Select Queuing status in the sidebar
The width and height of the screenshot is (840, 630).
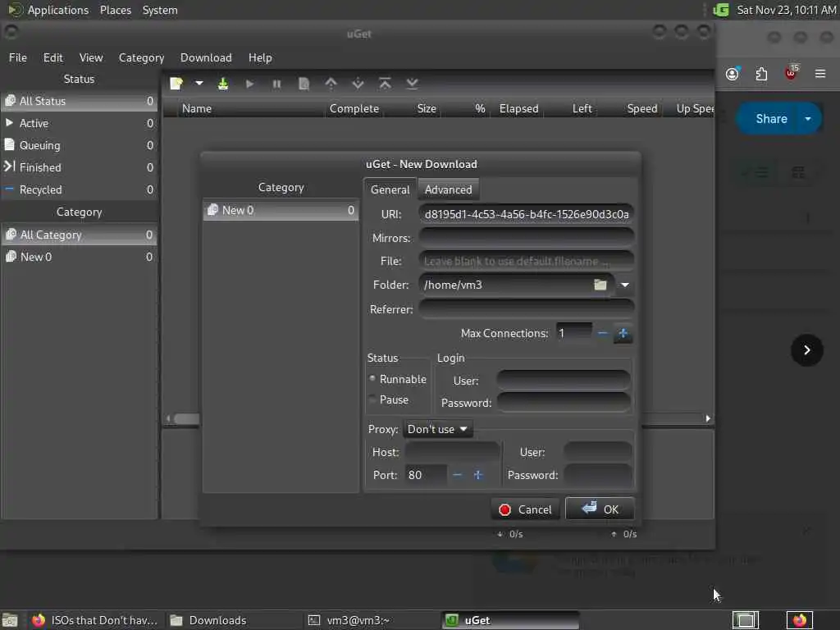pos(80,145)
